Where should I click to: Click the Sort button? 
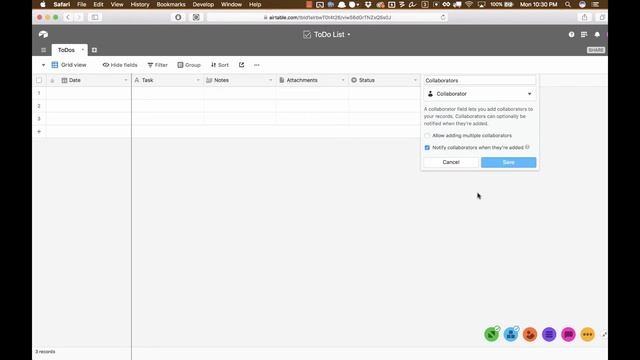(x=220, y=65)
